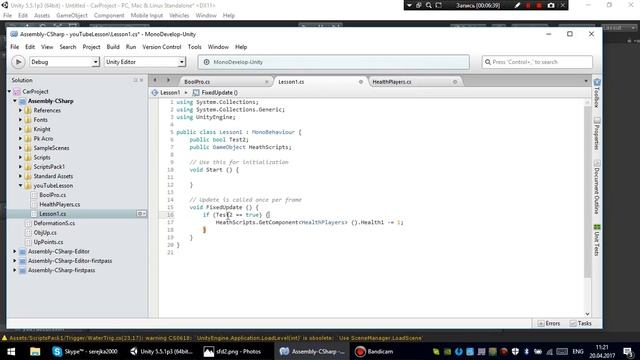Expand the Scripts folder
This screenshot has width=640, height=360.
20,157
